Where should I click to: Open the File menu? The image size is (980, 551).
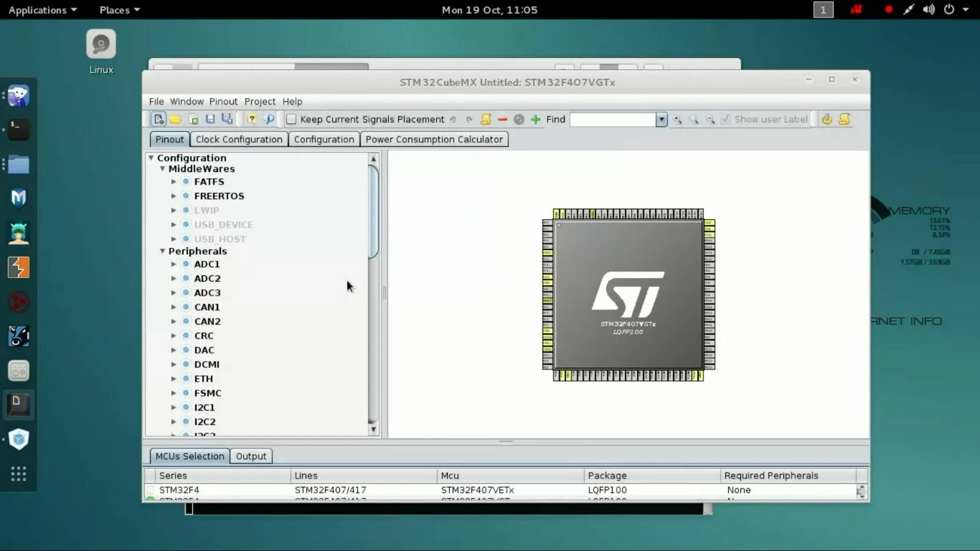coord(156,102)
